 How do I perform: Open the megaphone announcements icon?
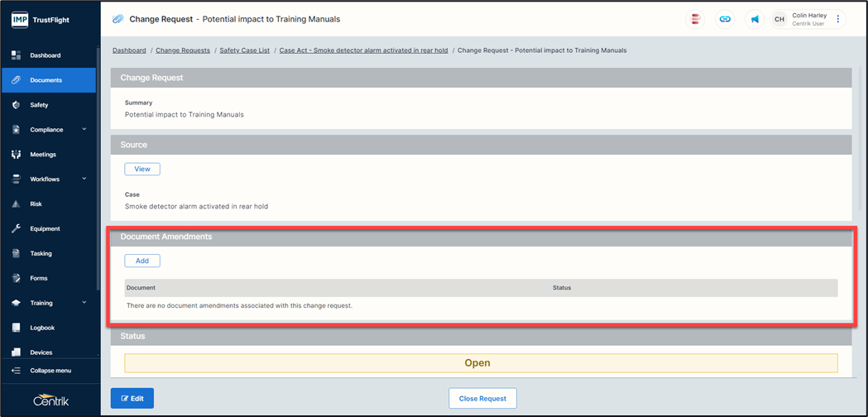coord(755,19)
